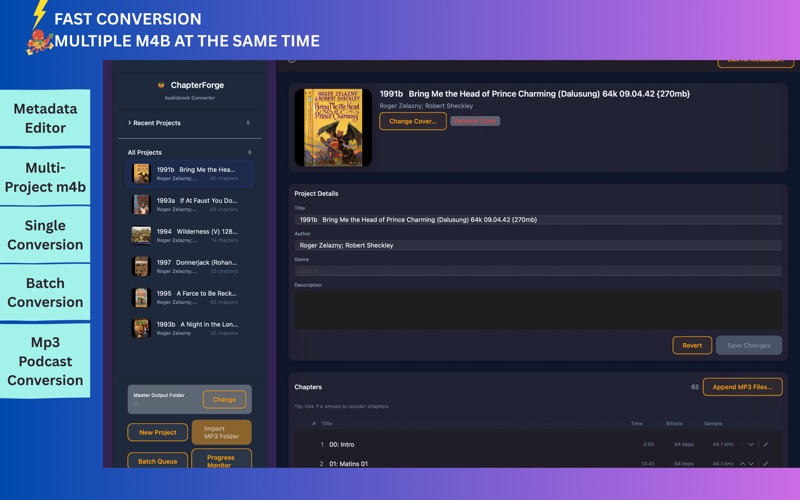Click into the Author input field

[538, 245]
